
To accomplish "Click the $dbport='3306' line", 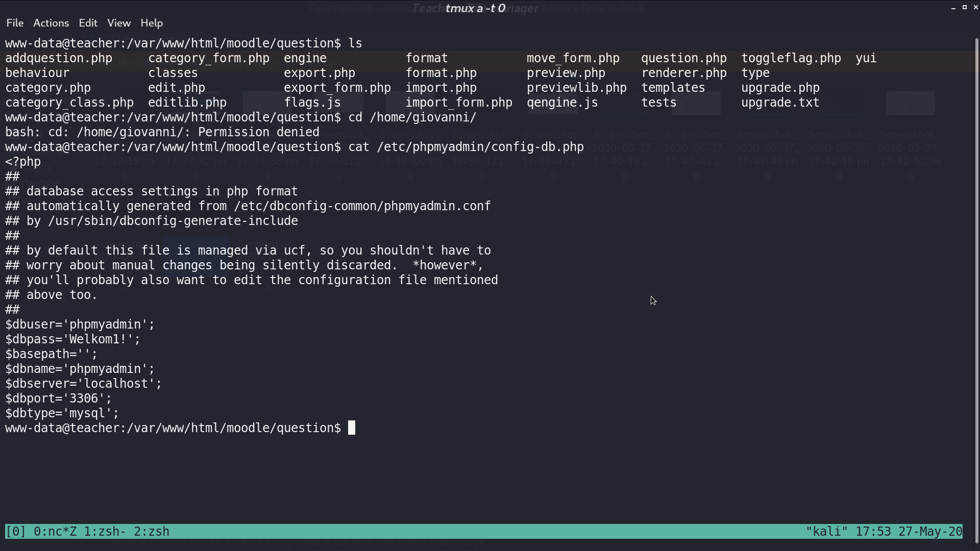I will 59,398.
